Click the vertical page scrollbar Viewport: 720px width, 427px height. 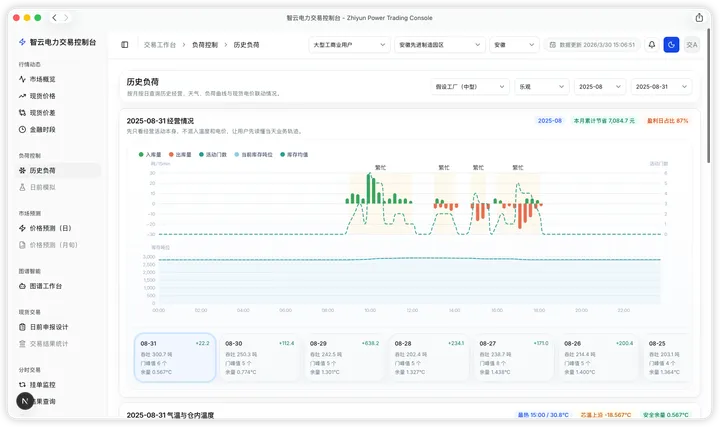(x=709, y=96)
